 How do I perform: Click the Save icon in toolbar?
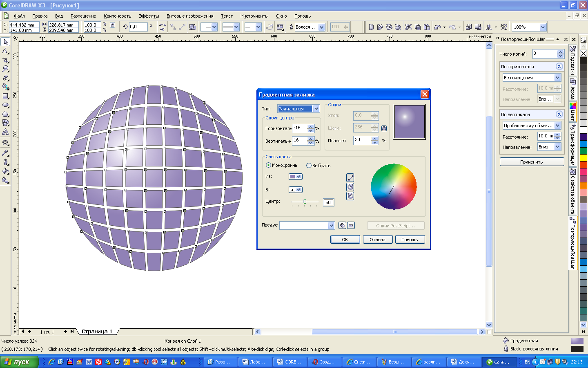click(x=389, y=27)
